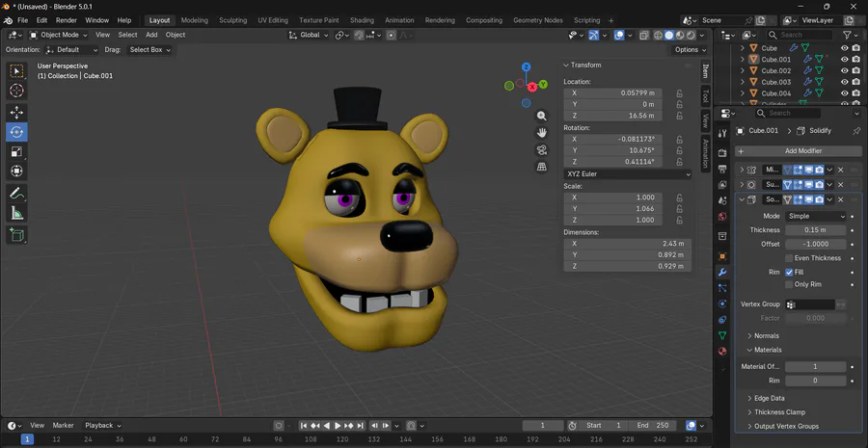This screenshot has width=868, height=448.
Task: Toggle X-ray display in viewport header
Action: click(644, 35)
